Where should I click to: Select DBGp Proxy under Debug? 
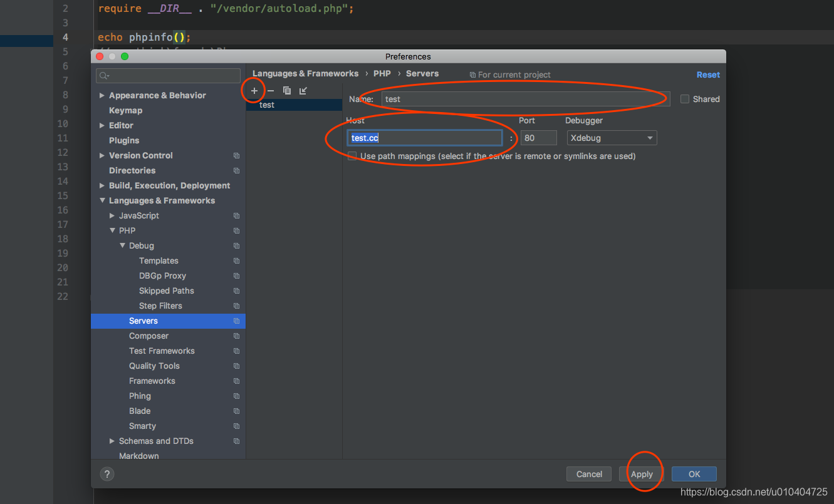pyautogui.click(x=162, y=275)
